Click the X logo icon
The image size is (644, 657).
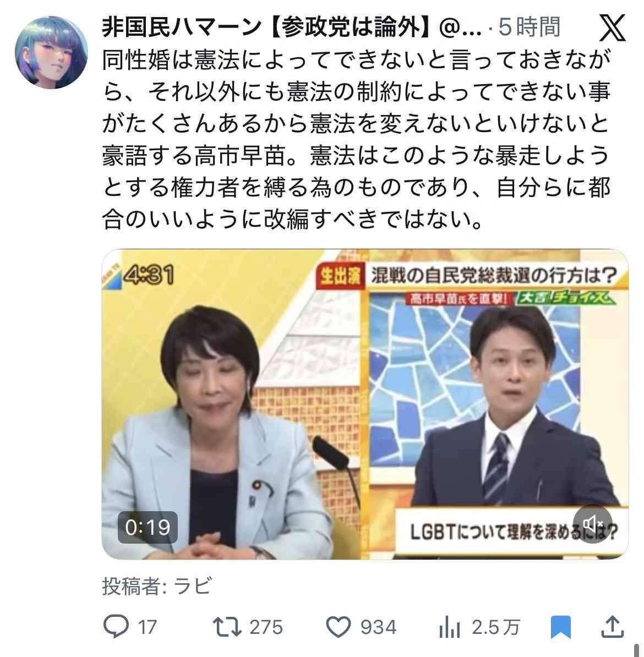[x=613, y=28]
